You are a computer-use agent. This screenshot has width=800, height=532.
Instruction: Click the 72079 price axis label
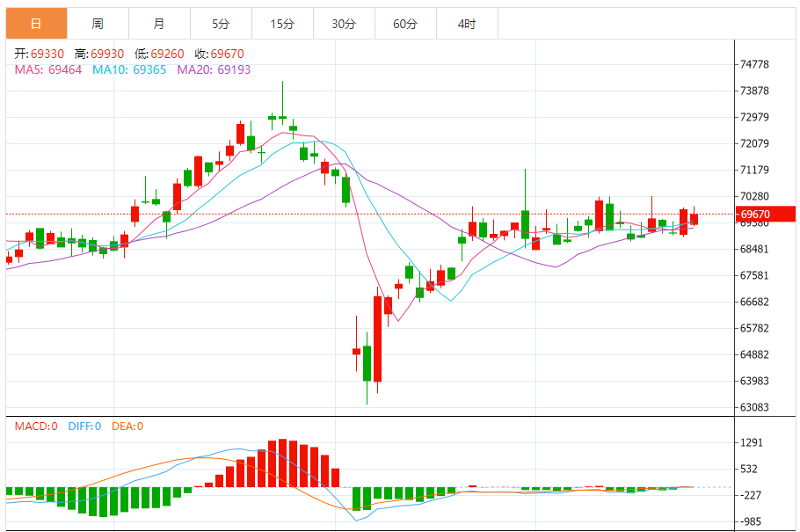tap(754, 143)
